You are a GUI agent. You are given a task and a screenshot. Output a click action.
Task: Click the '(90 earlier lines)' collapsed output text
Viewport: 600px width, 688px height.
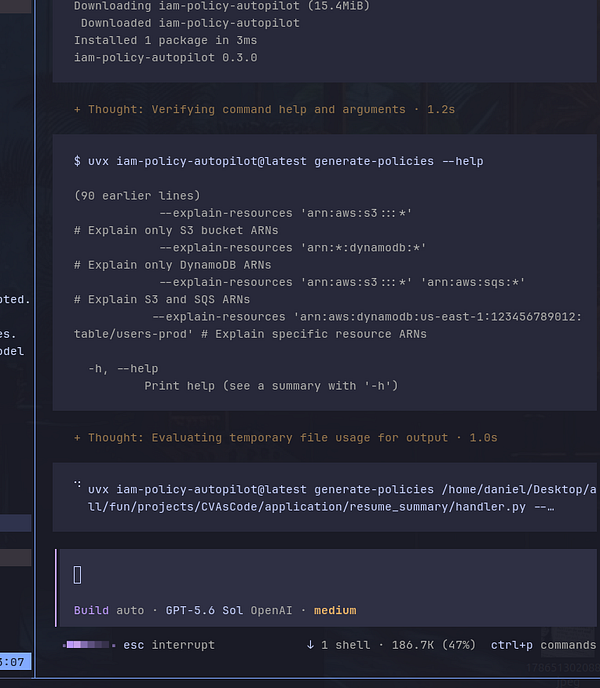137,195
